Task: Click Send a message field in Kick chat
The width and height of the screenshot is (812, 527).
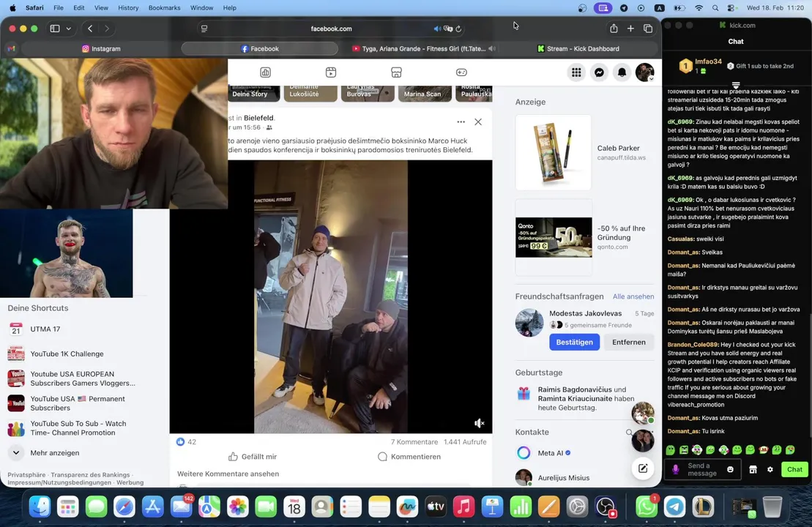Action: (701, 469)
